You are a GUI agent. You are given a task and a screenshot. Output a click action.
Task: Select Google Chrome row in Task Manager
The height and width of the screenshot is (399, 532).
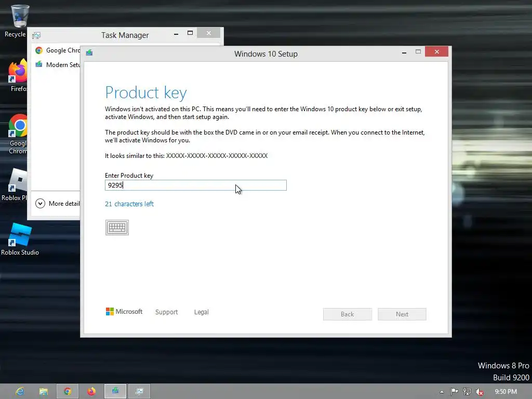point(57,50)
